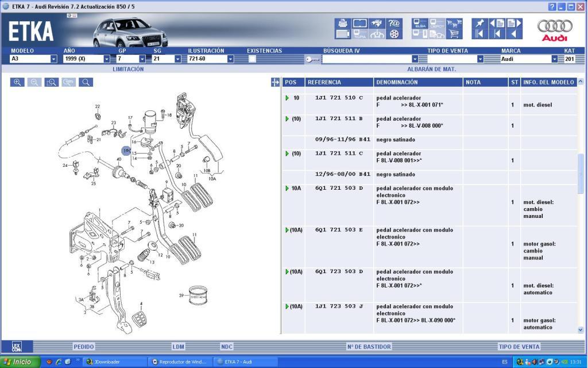Click the Referencia column header

tap(339, 82)
